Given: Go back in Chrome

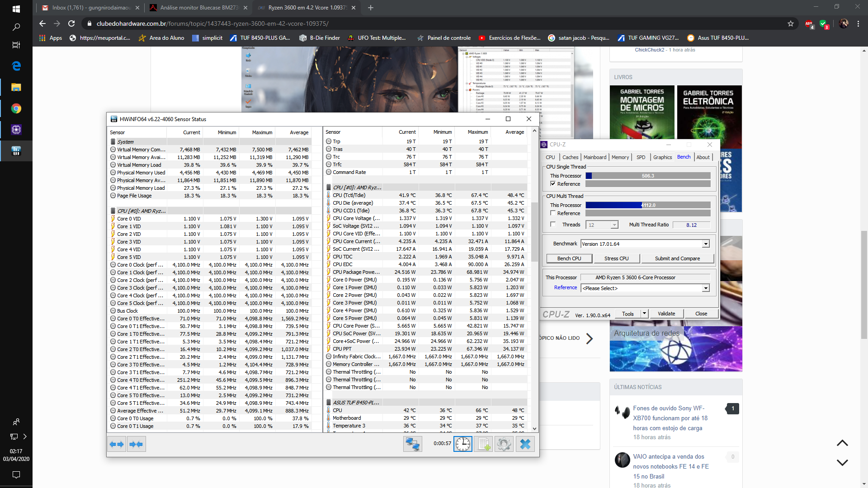Looking at the screenshot, I should 42,23.
